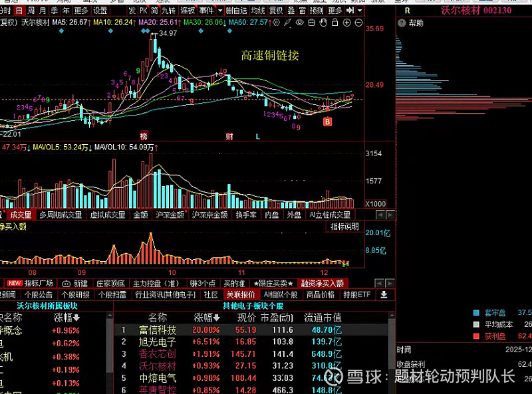Switch to weekly 周 period
532x394 pixels.
click(31, 11)
